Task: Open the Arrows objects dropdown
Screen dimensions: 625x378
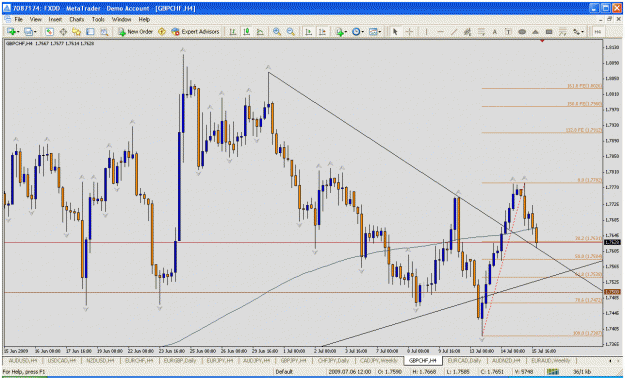Action: point(578,32)
